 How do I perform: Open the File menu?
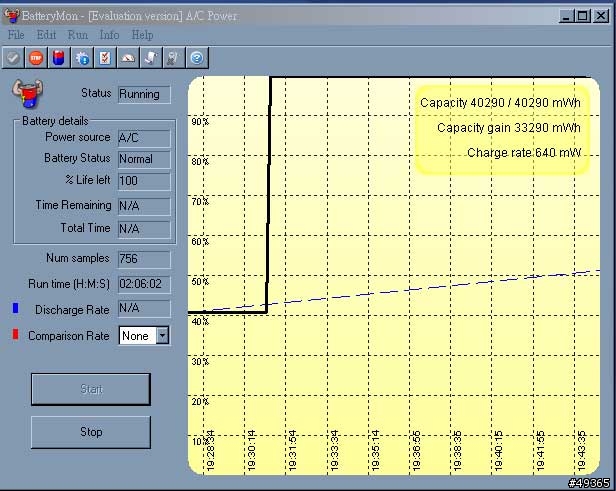(16, 35)
